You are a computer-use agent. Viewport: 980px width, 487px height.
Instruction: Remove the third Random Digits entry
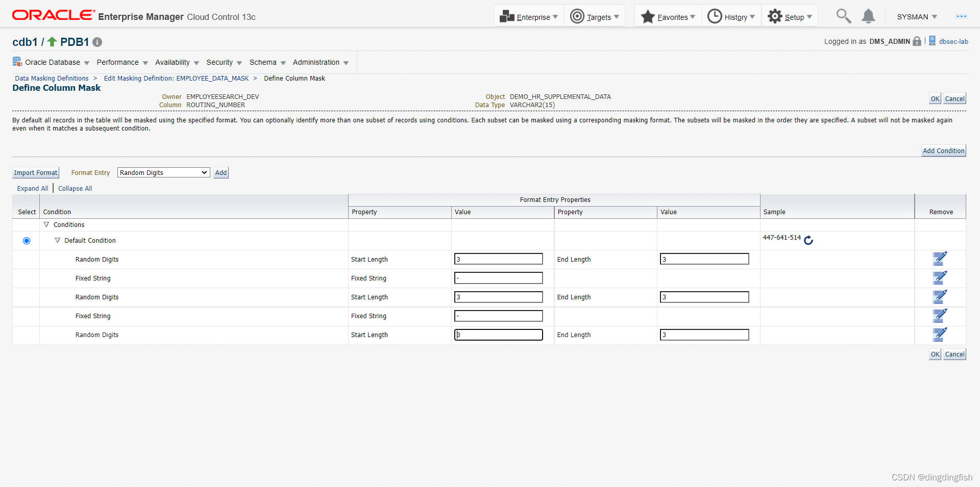pyautogui.click(x=940, y=334)
